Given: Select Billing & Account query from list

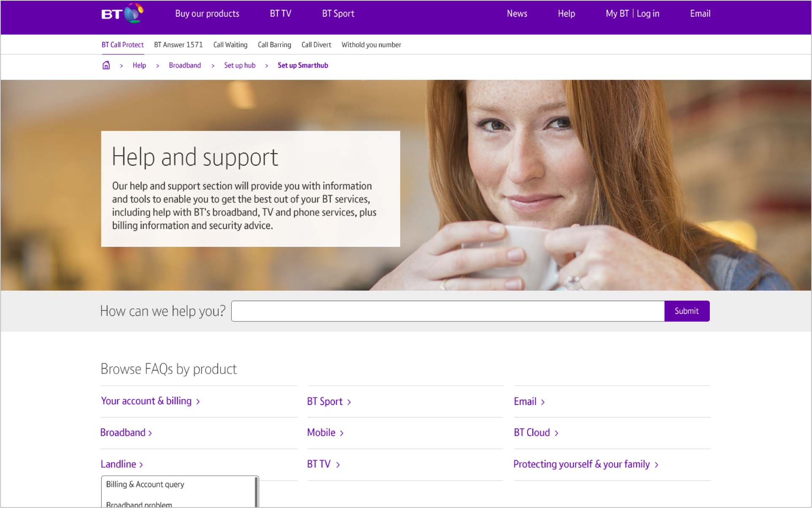Looking at the screenshot, I should point(145,484).
